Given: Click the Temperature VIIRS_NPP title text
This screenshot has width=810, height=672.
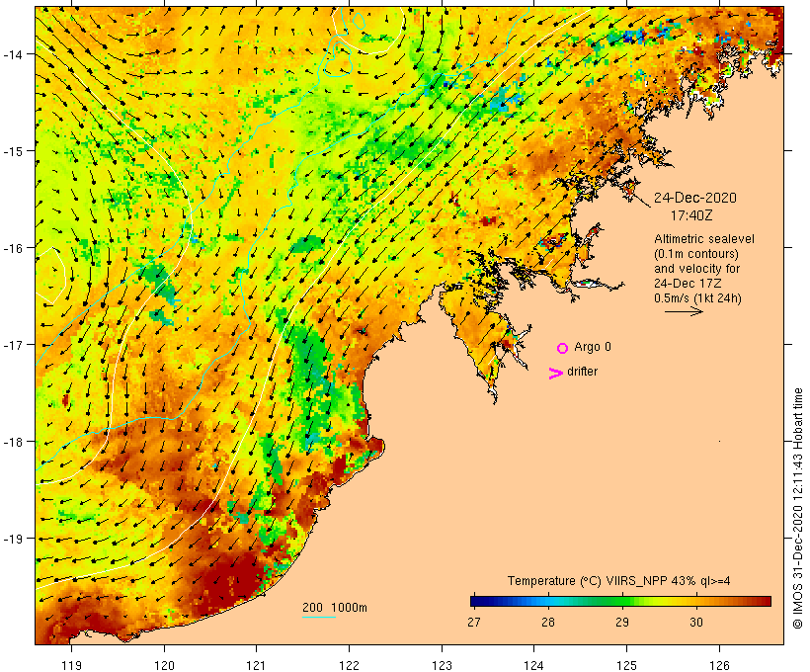Looking at the screenshot, I should pos(619,581).
